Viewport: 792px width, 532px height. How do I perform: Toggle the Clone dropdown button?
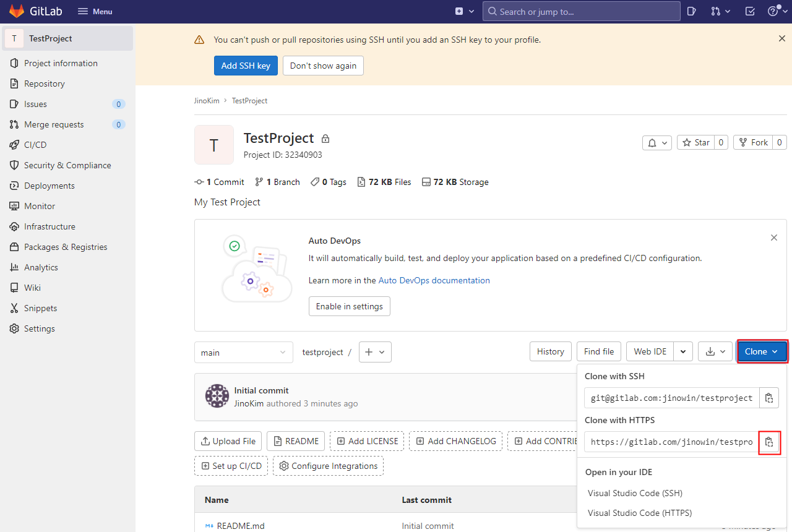(762, 351)
